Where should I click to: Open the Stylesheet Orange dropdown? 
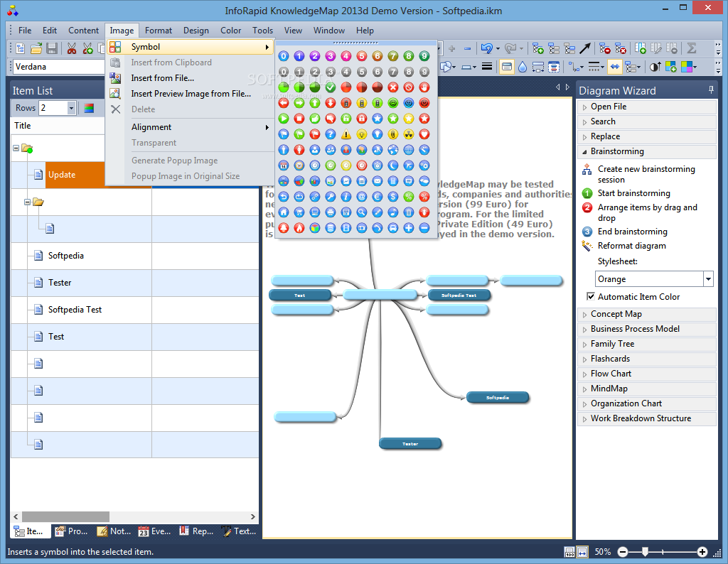pyautogui.click(x=708, y=279)
